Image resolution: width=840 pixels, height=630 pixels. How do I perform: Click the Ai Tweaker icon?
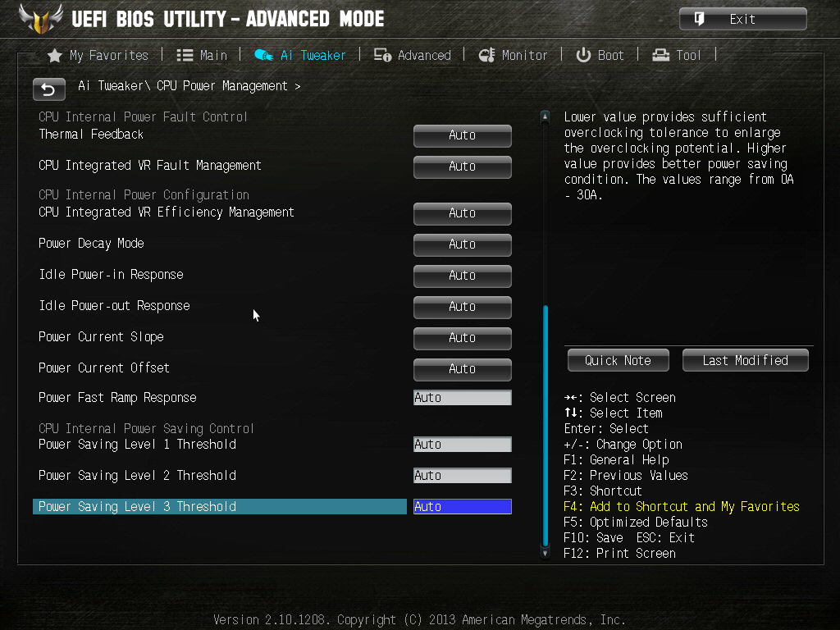click(x=263, y=55)
